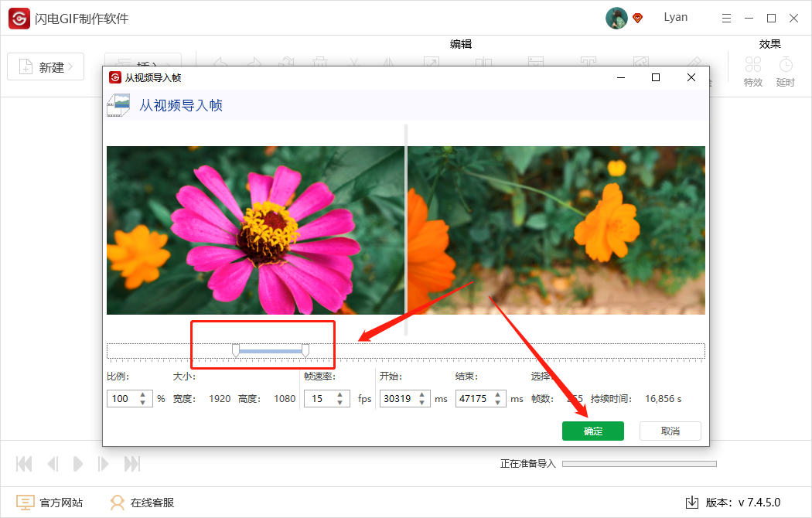Increase the fps value with up arrow
This screenshot has height=518, width=812.
coord(339,395)
